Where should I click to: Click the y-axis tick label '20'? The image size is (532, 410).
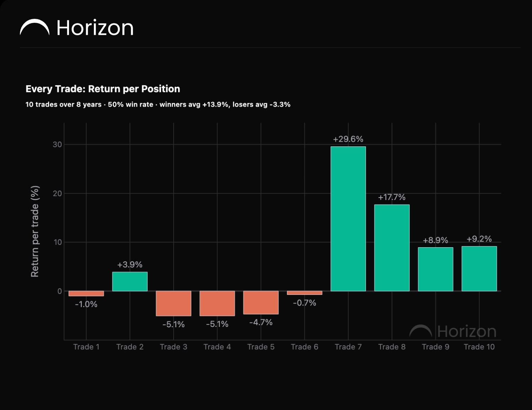(57, 194)
